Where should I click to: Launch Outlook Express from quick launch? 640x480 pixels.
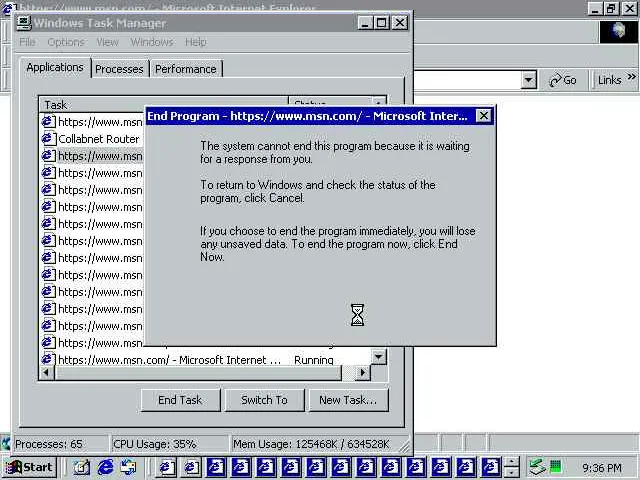pos(129,467)
